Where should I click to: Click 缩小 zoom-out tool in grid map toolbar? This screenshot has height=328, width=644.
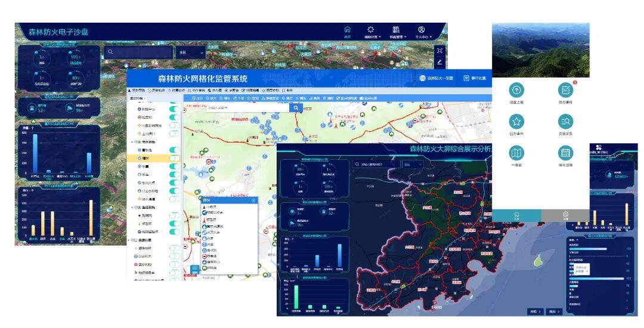pyautogui.click(x=225, y=98)
